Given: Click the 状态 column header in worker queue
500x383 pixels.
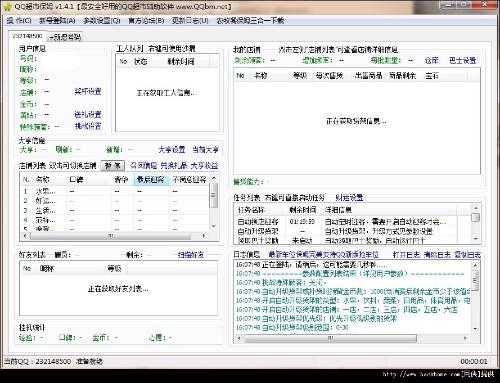Looking at the screenshot, I should pyautogui.click(x=146, y=62).
